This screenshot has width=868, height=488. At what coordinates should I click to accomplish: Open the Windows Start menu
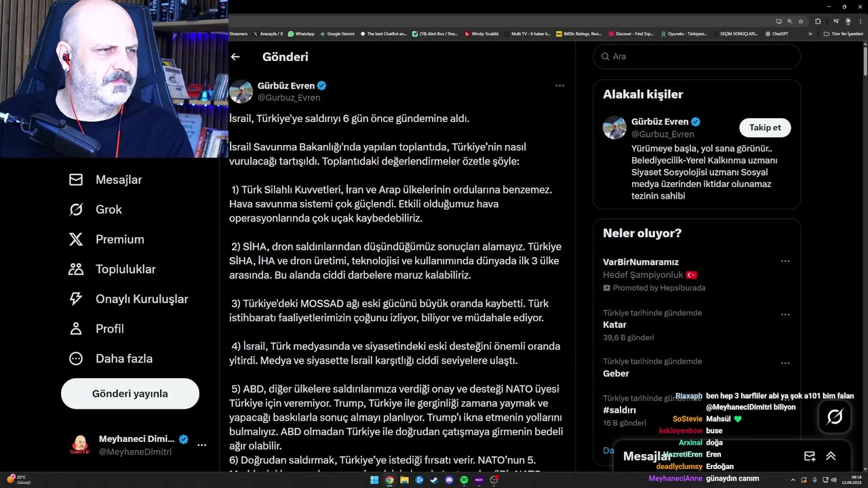[374, 480]
